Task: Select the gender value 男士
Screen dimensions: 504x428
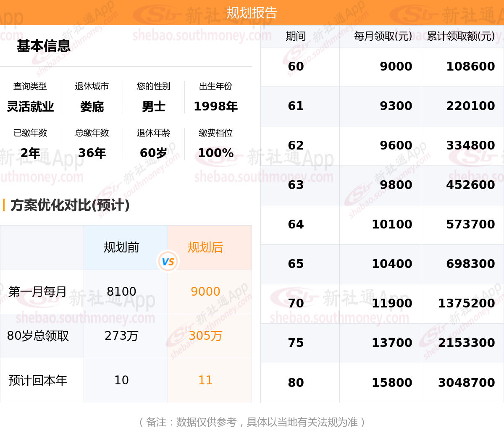Action: pos(154,107)
